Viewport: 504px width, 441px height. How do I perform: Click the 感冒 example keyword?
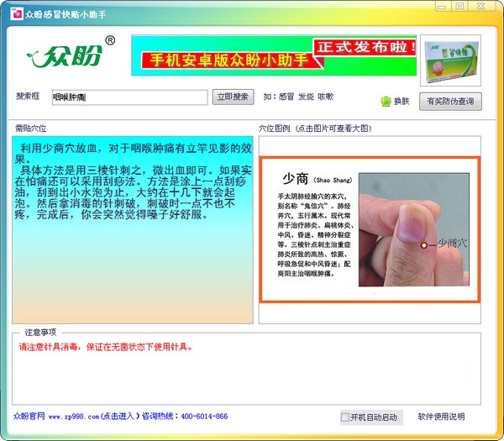[x=286, y=97]
